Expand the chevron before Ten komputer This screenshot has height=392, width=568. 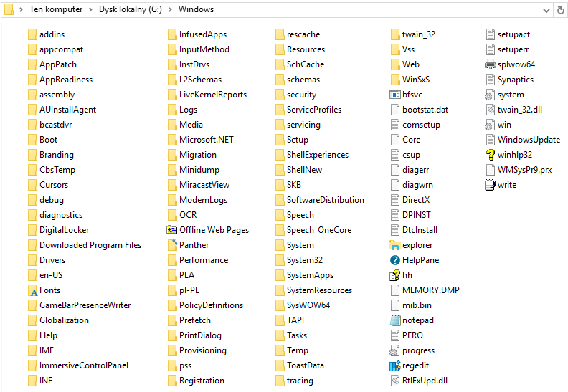tap(21, 10)
